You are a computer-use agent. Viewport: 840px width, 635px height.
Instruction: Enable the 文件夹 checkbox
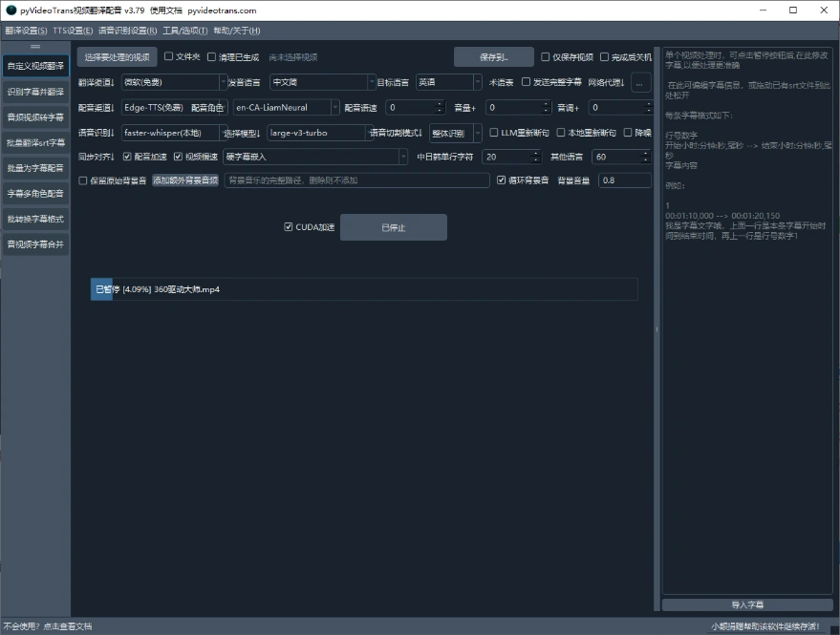pyautogui.click(x=169, y=56)
